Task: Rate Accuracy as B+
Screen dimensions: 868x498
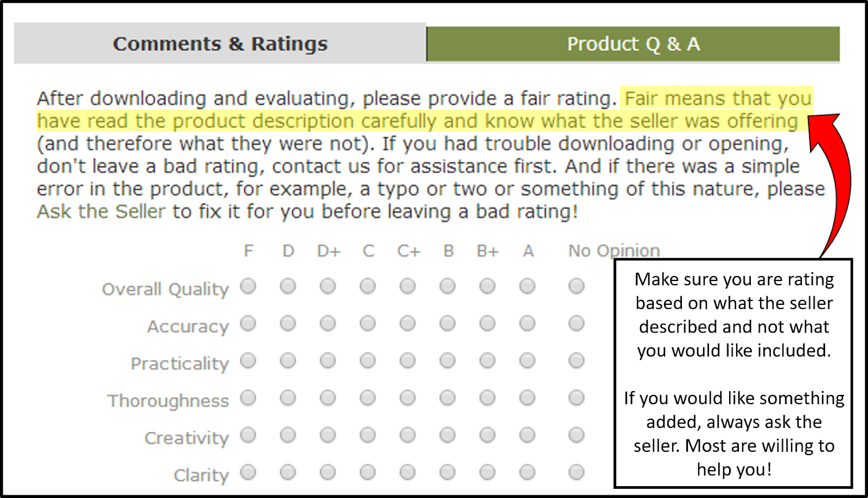Action: pos(487,323)
